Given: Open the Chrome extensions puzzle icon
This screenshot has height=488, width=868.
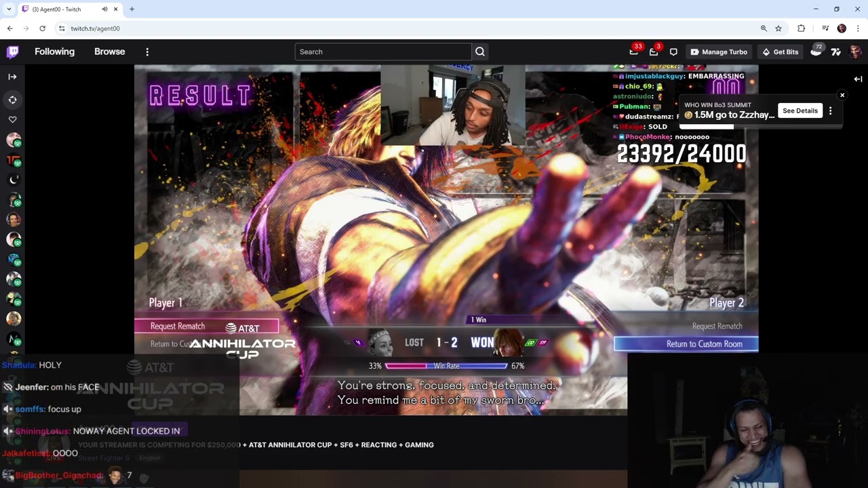Looking at the screenshot, I should (801, 28).
